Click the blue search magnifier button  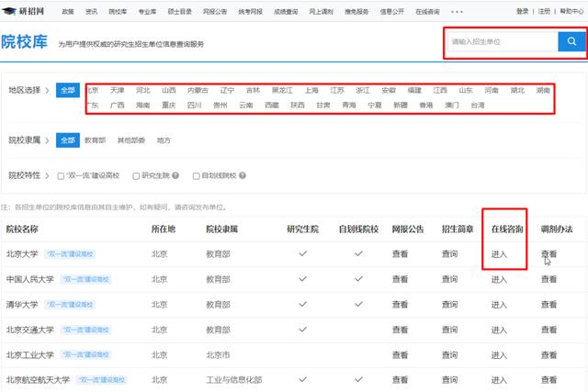click(571, 41)
